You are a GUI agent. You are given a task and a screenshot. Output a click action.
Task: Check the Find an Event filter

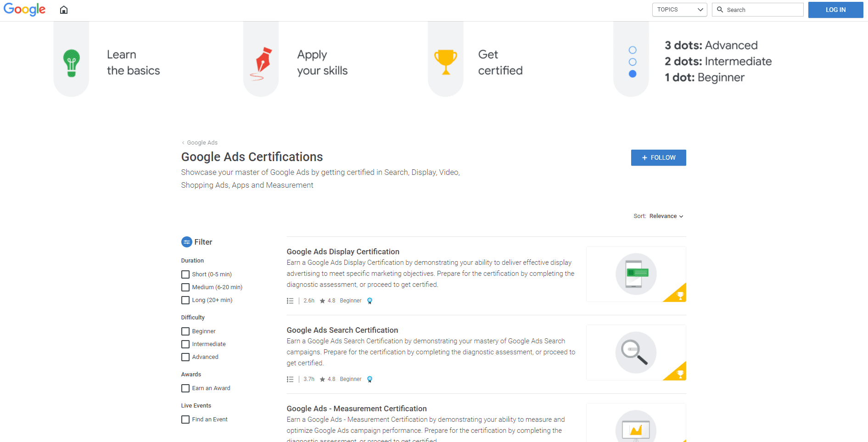coord(185,419)
